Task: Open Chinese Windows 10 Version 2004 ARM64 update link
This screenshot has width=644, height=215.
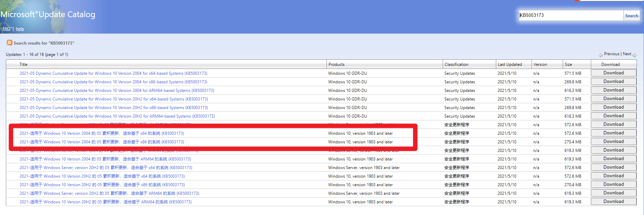Action: click(x=105, y=159)
